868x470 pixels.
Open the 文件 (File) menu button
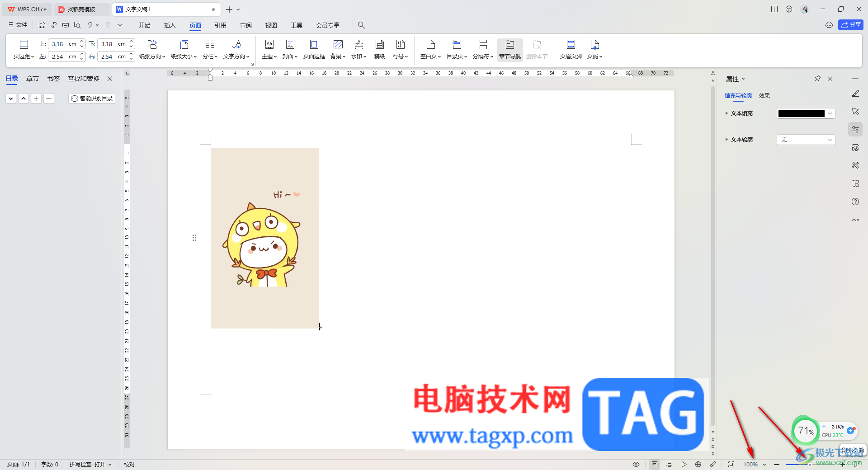pyautogui.click(x=18, y=25)
